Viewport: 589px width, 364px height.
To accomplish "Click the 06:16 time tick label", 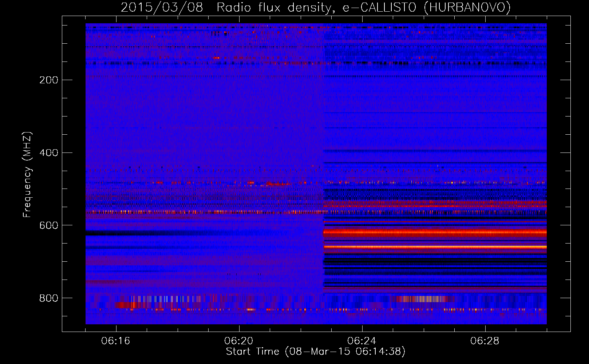I will click(116, 341).
